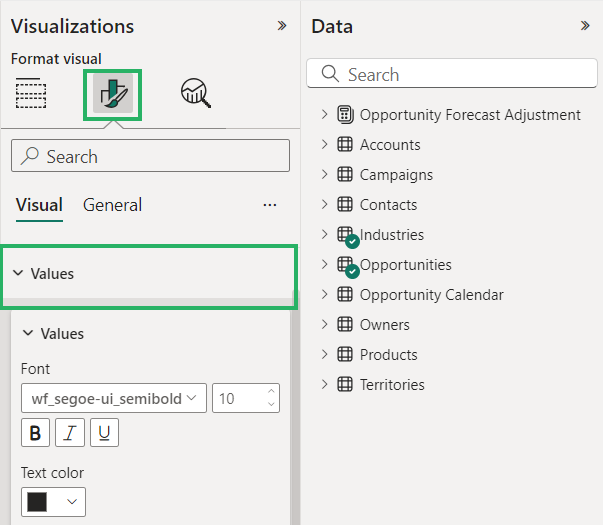Open the font family dropdown
The width and height of the screenshot is (603, 525).
click(x=114, y=398)
